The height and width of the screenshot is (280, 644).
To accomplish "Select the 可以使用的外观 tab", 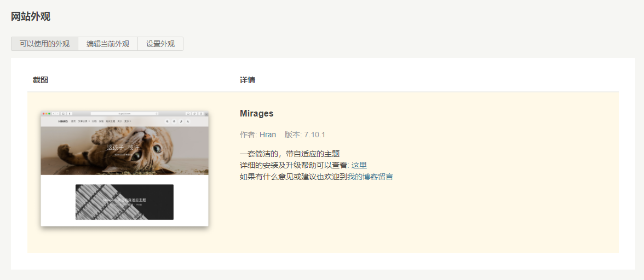I will click(44, 44).
